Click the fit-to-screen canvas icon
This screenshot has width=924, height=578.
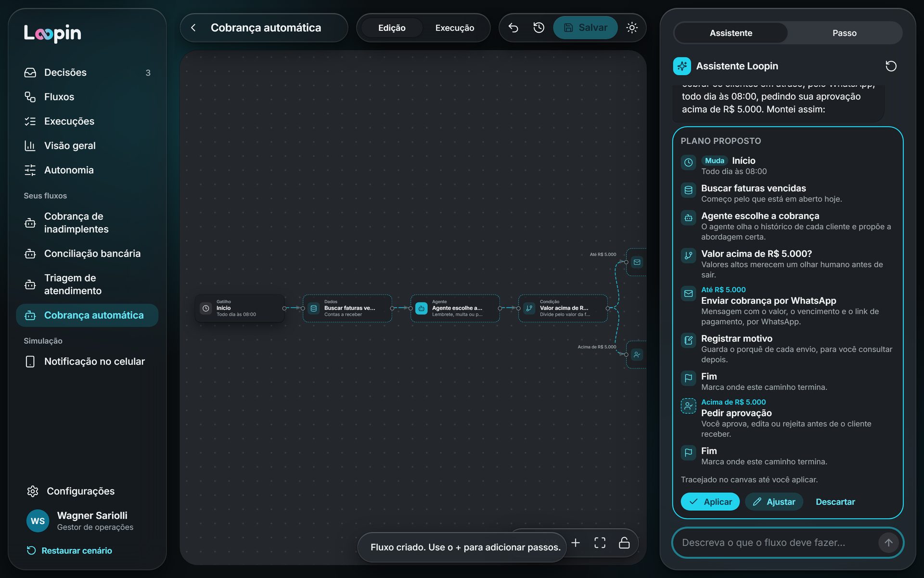click(x=600, y=543)
